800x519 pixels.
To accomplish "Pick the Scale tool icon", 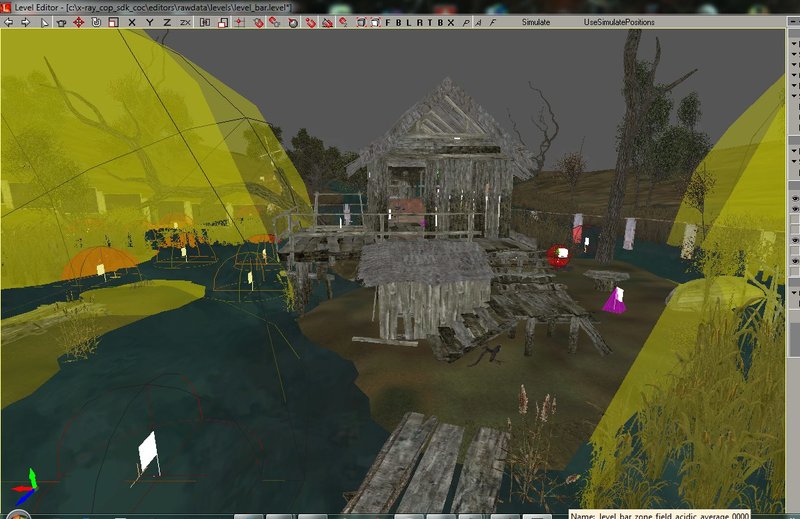I will pos(112,22).
